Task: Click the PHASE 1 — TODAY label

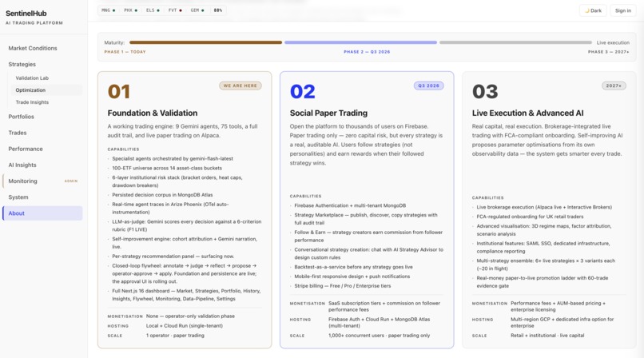Action: pos(125,52)
